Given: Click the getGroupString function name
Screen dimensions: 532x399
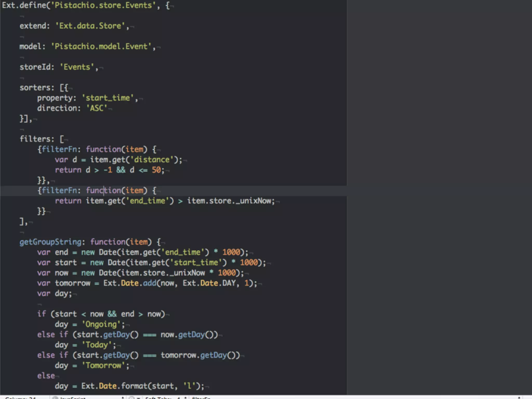Looking at the screenshot, I should point(51,242).
